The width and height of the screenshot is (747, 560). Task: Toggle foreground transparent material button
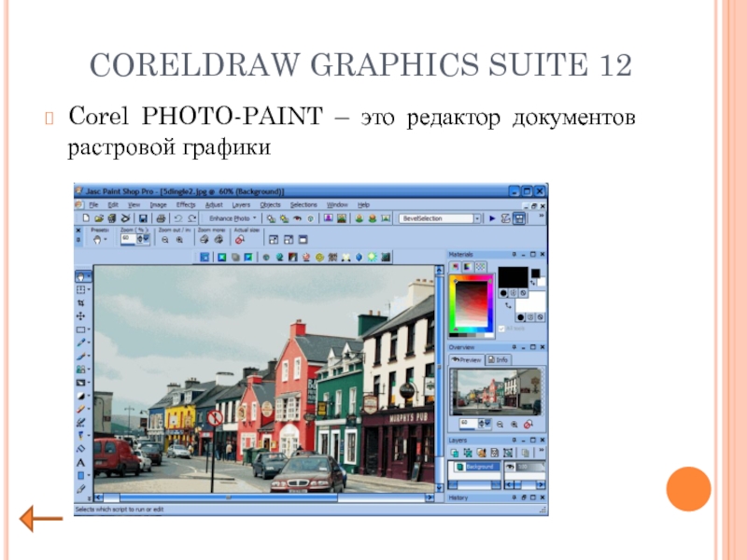pyautogui.click(x=523, y=293)
